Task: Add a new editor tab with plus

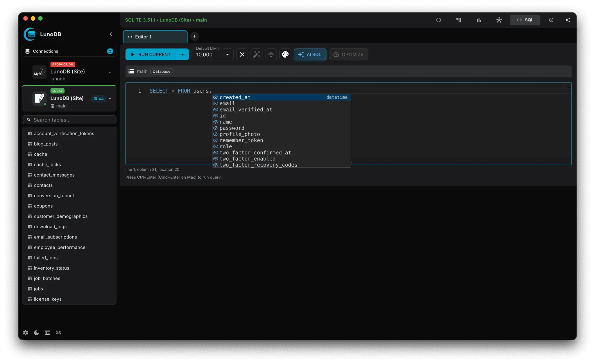Action: (195, 36)
